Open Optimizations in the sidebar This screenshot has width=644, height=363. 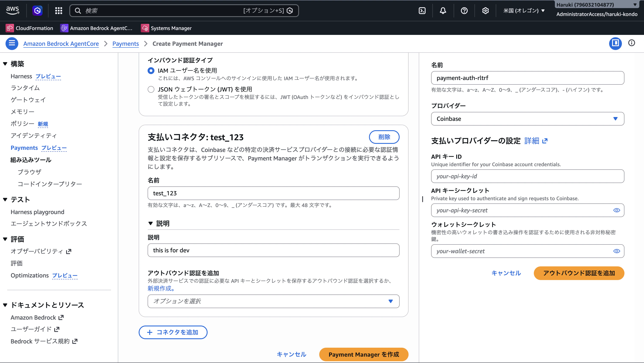click(30, 275)
